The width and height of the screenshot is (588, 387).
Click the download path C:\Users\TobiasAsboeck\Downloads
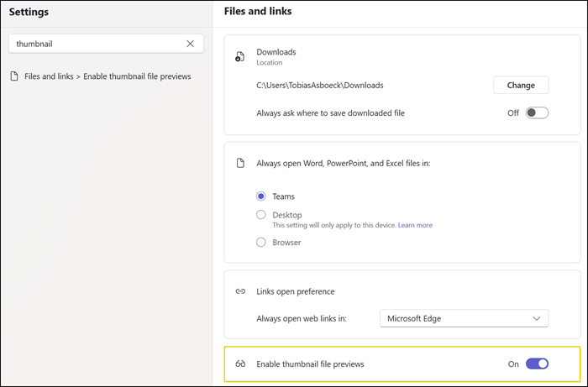click(x=320, y=86)
